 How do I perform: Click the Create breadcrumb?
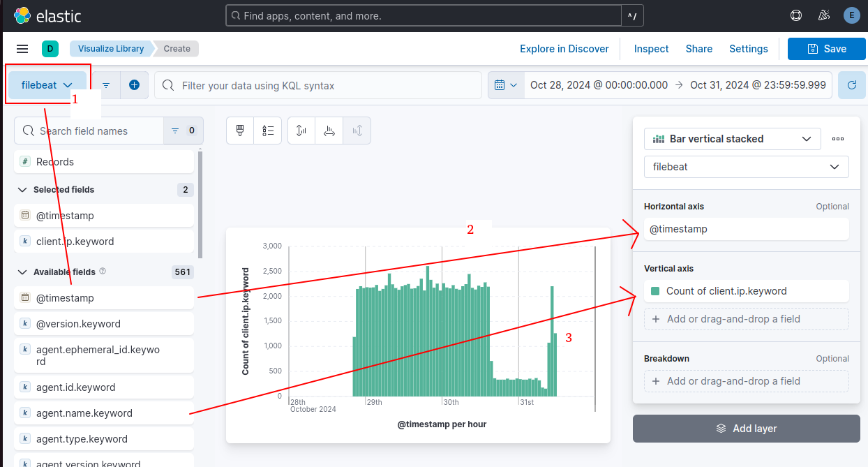[177, 49]
